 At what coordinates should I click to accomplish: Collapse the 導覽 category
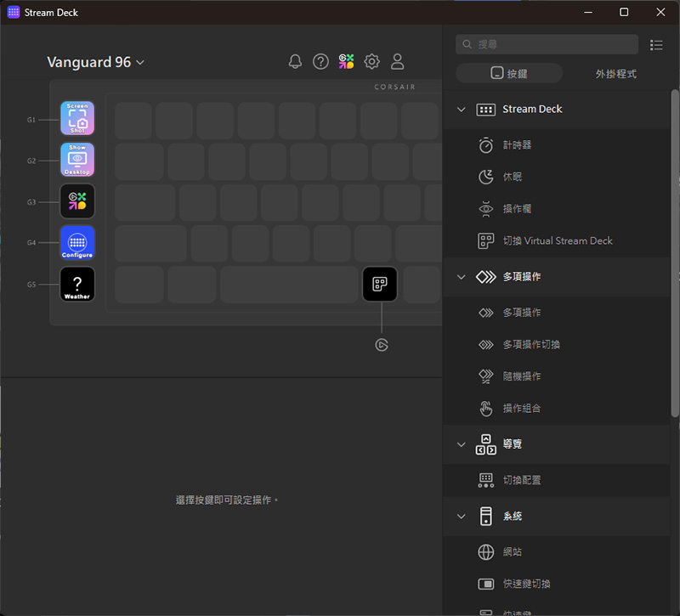[462, 444]
